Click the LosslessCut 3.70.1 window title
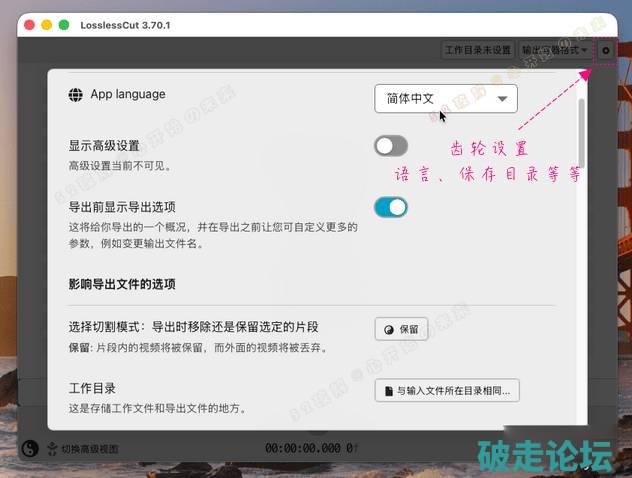632x478 pixels. 125,25
